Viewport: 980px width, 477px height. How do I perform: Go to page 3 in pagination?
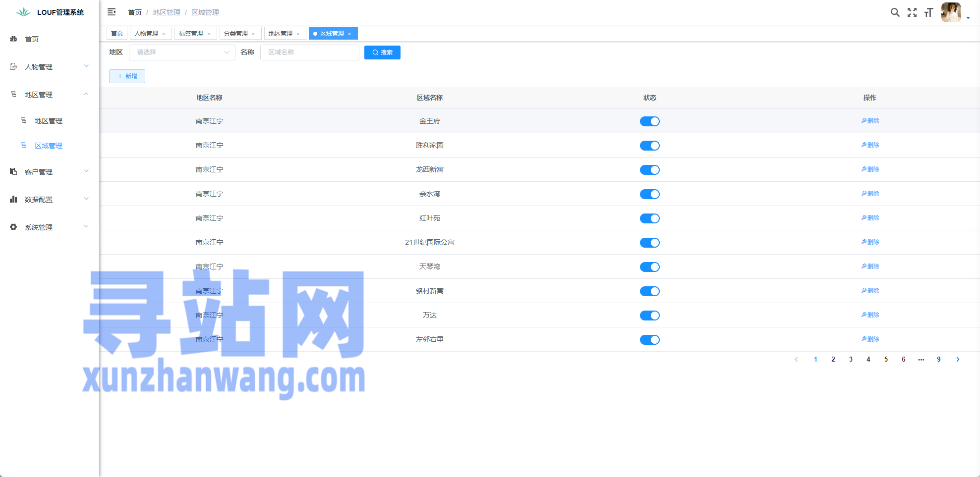[x=851, y=360]
